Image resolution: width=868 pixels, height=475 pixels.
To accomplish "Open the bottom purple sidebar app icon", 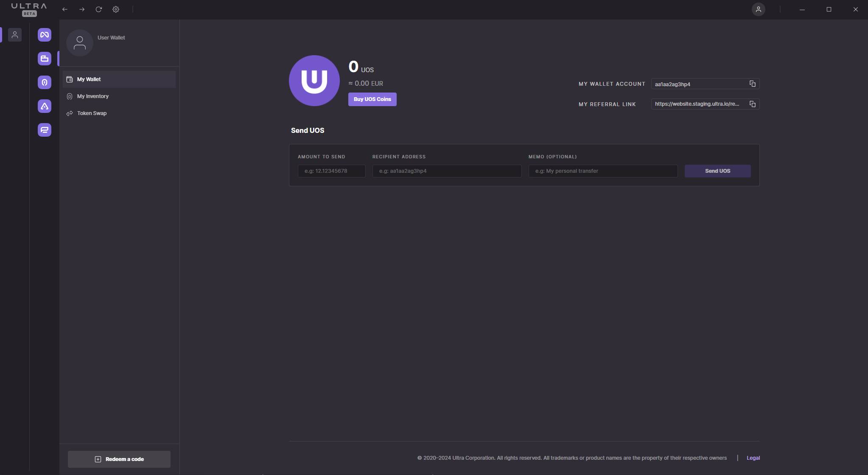I will coord(45,130).
